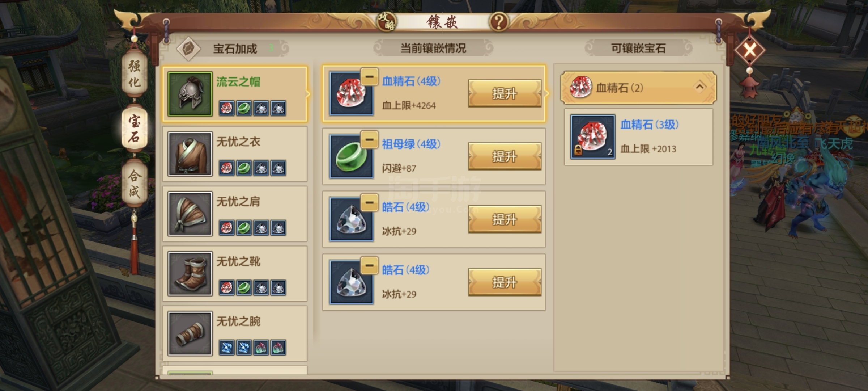The image size is (868, 391).
Task: Select the 无忧之肩 shoulder icon
Action: [x=190, y=214]
